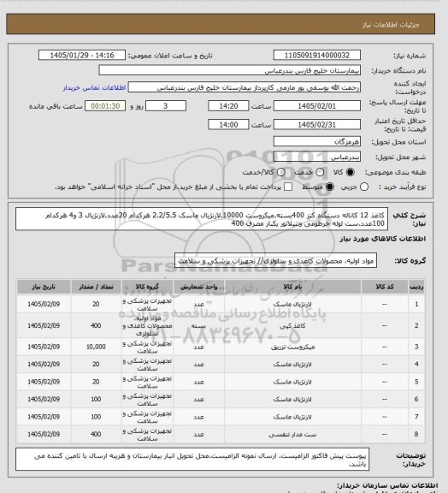Click the general description text box

[x=202, y=219]
